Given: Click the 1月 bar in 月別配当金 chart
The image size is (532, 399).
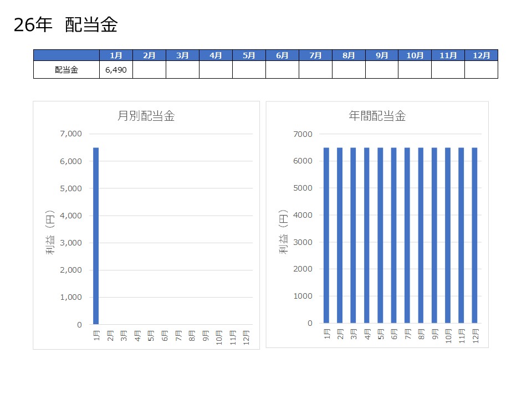Looking at the screenshot, I should (96, 236).
